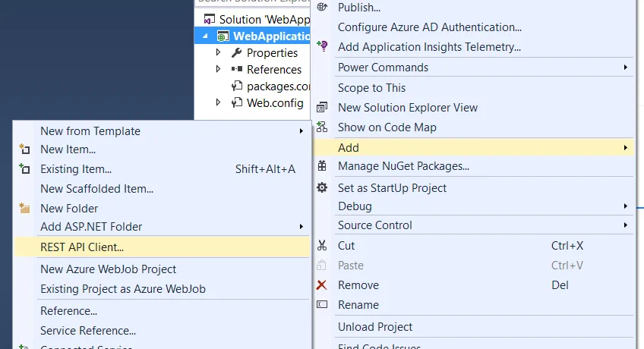Screen dimensions: 644x349
Task: Expand the Web.config tree node
Action: click(x=219, y=103)
